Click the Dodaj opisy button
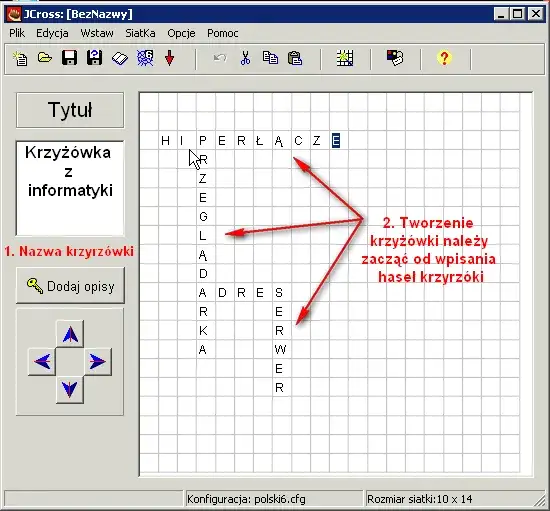 point(70,286)
